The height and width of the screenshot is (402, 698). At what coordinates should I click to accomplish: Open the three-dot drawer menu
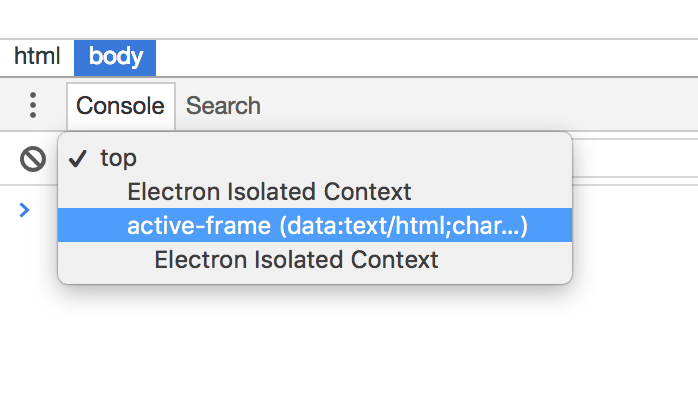click(33, 106)
